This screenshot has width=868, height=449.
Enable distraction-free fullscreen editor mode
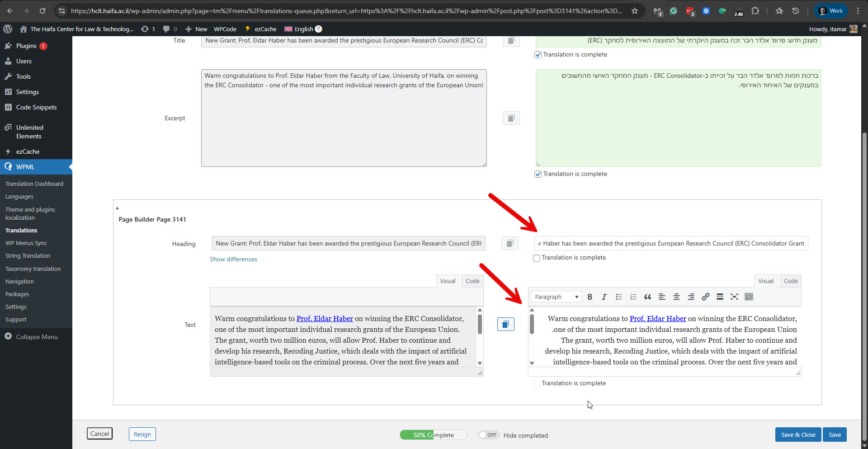click(734, 297)
